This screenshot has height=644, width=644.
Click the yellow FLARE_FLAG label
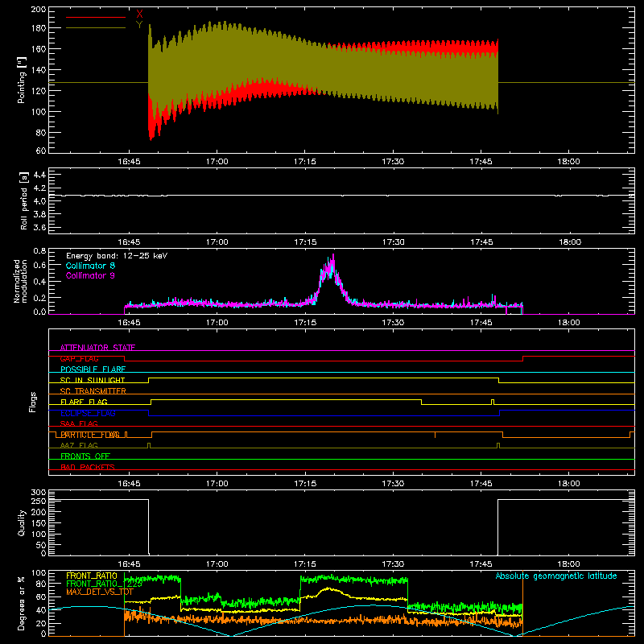84,402
